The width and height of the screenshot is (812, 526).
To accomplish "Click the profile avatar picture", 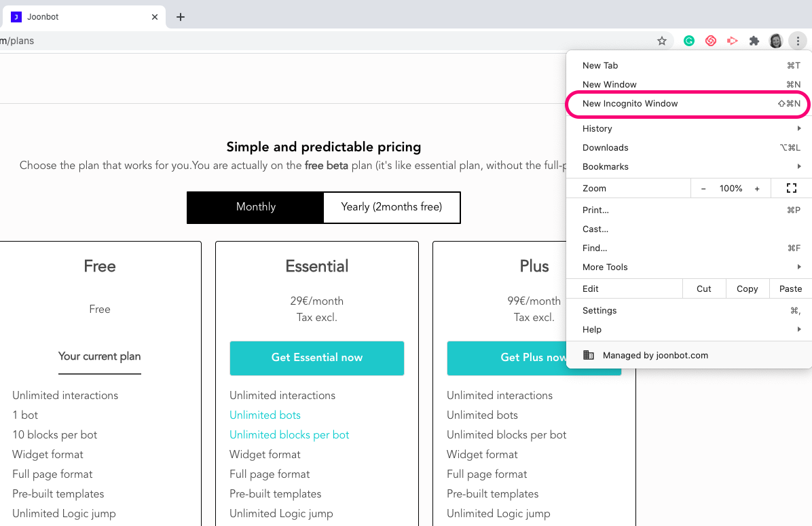I will (x=776, y=41).
